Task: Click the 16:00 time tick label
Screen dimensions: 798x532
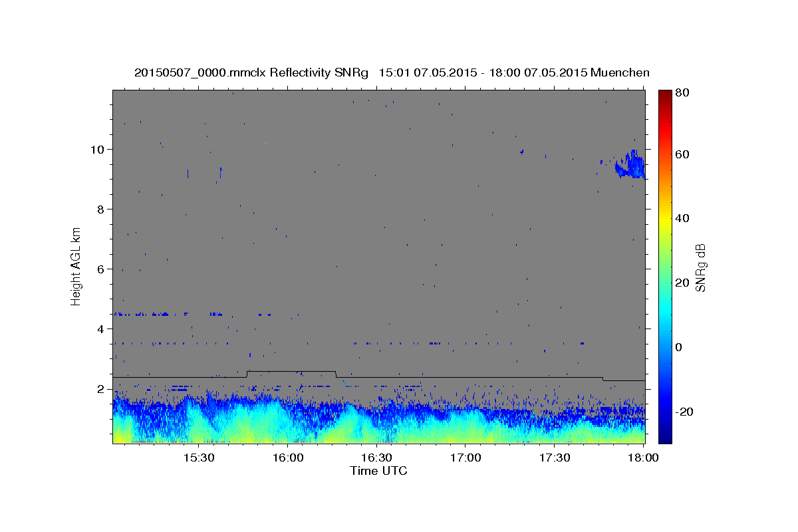Action: (x=287, y=458)
